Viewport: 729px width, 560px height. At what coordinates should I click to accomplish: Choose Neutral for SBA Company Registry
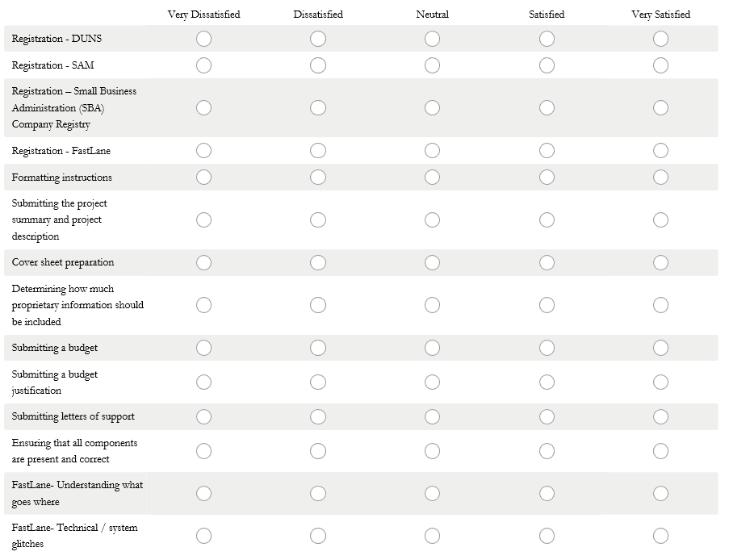[x=432, y=108]
